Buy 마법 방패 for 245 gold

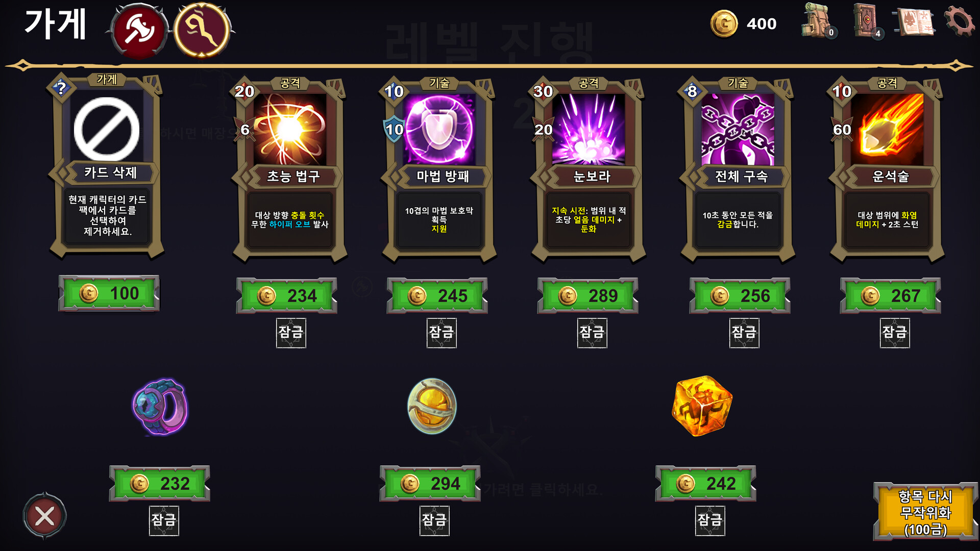tap(437, 295)
